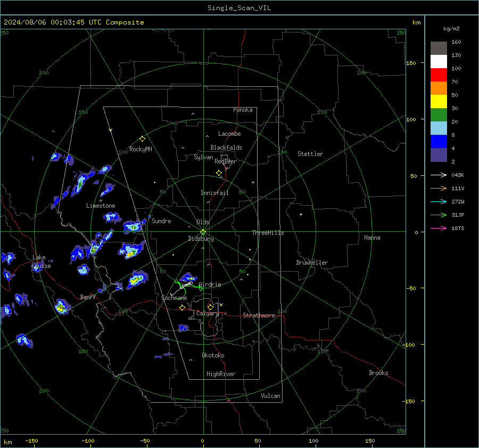
Task: Click the Sundre town label
Action: [161, 221]
